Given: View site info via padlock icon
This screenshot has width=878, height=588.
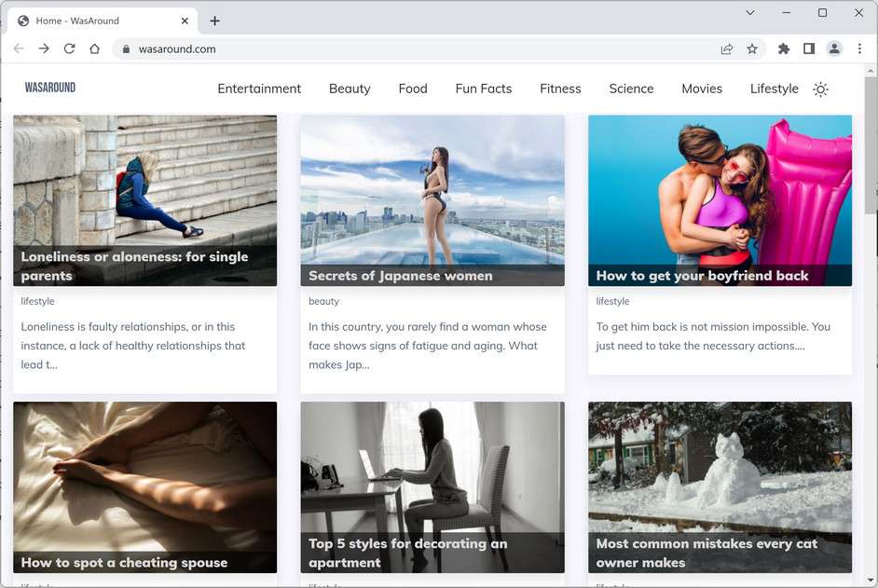Looking at the screenshot, I should pos(126,48).
